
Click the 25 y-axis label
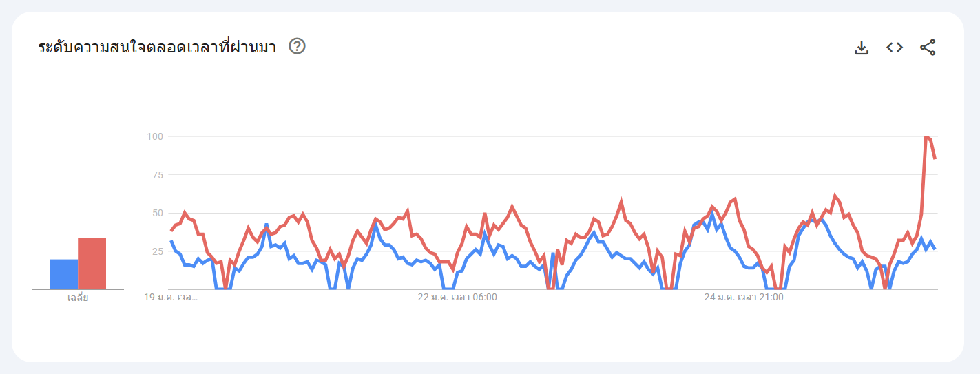[x=156, y=251]
